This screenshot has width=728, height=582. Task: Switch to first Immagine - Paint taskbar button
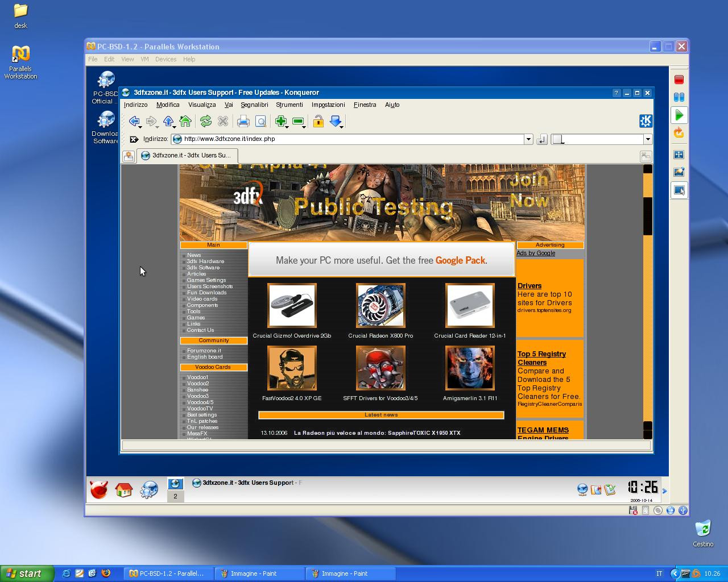coord(259,573)
